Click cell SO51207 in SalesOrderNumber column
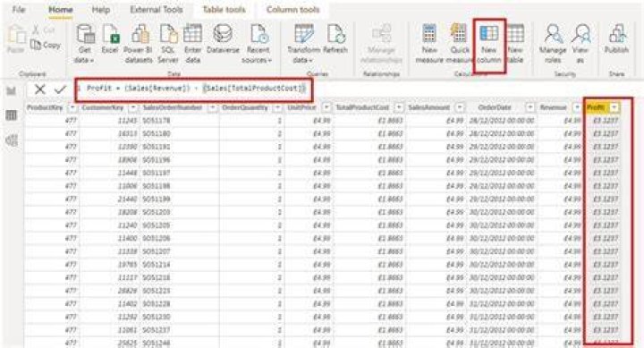The height and width of the screenshot is (348, 644). (156, 251)
